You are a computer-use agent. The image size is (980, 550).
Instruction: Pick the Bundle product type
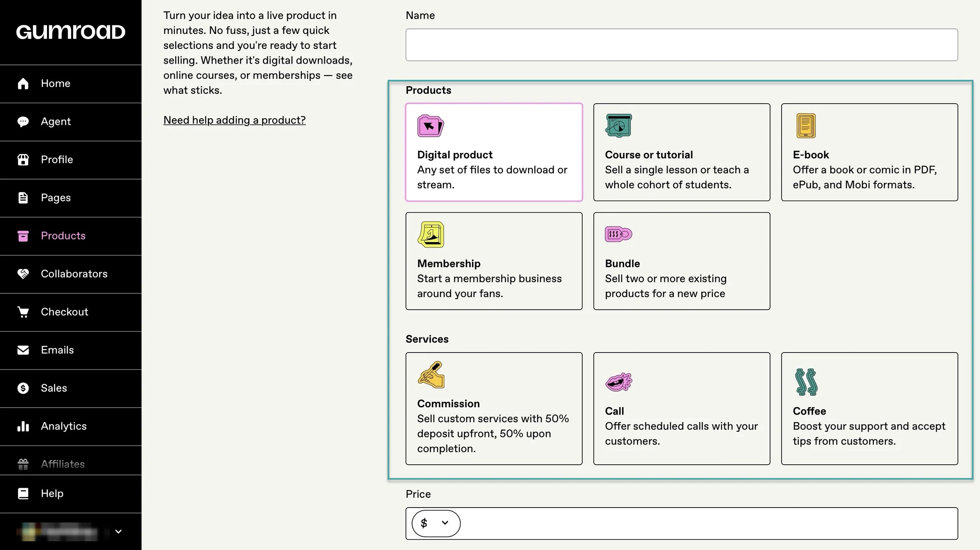[x=682, y=261]
